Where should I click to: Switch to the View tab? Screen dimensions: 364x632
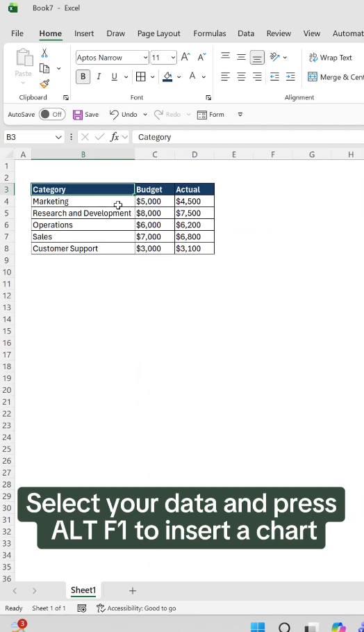tap(312, 33)
